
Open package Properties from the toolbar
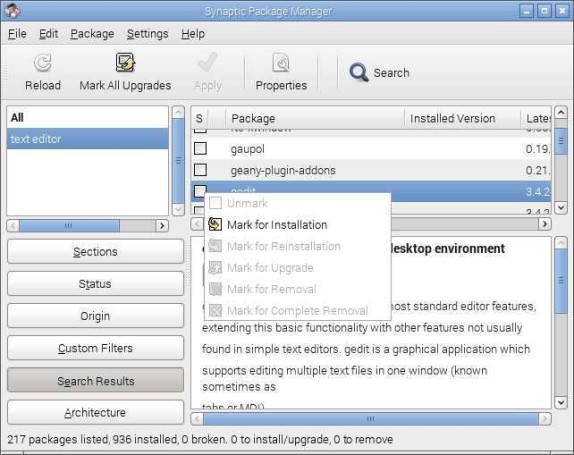pos(281,72)
